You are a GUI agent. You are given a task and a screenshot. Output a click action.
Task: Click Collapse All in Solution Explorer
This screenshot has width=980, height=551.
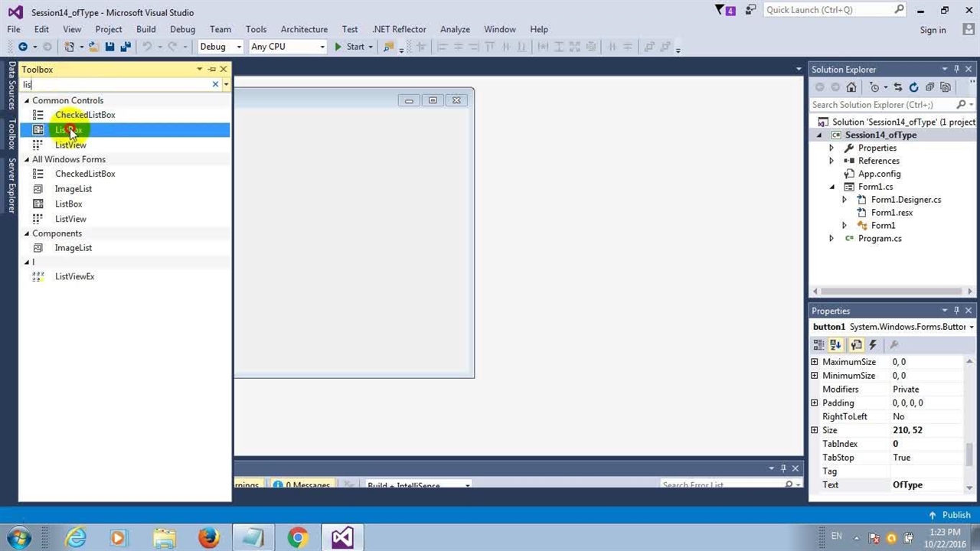tap(929, 87)
